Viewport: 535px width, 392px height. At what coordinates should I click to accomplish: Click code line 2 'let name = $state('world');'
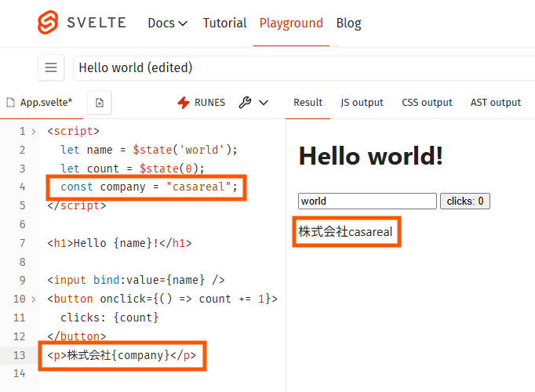pos(149,150)
